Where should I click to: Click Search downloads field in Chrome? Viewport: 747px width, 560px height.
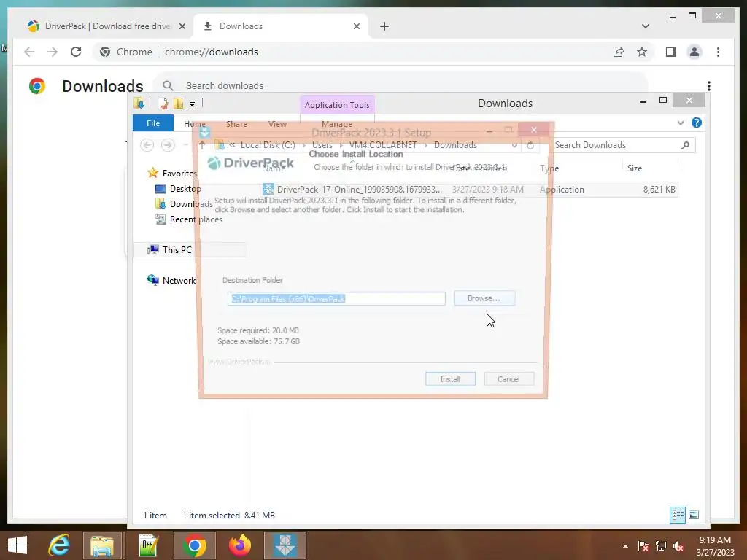(400, 86)
